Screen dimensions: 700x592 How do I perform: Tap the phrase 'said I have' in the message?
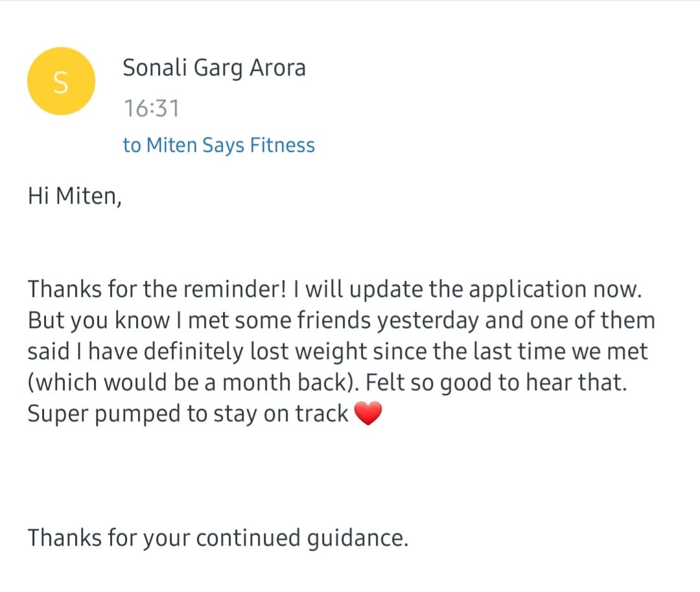pos(83,352)
